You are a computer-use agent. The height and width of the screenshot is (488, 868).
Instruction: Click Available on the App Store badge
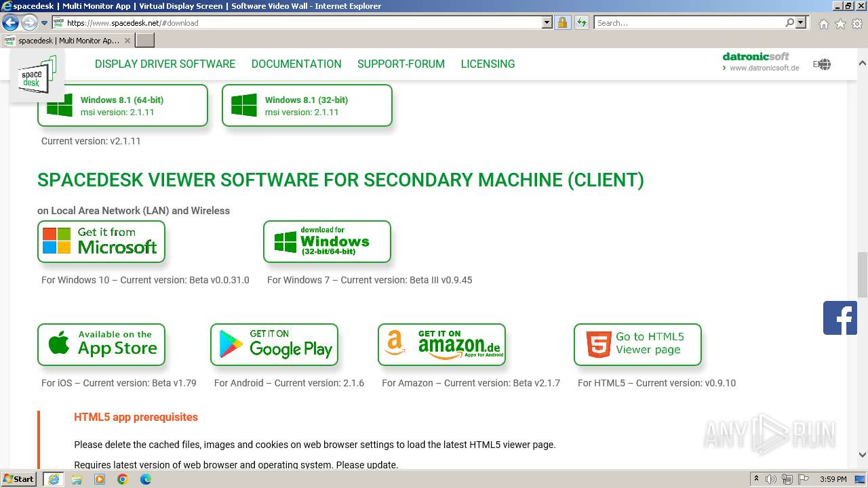pos(101,344)
